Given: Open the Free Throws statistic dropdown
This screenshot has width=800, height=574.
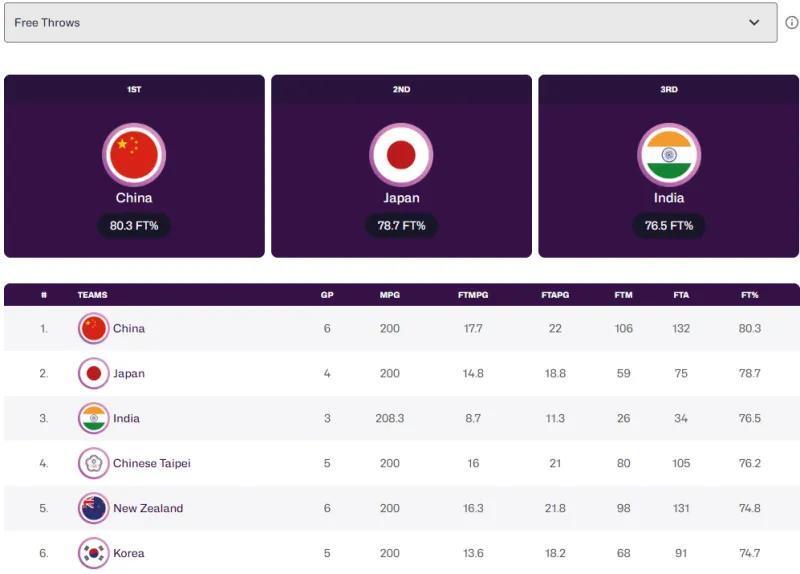Looking at the screenshot, I should click(x=390, y=22).
